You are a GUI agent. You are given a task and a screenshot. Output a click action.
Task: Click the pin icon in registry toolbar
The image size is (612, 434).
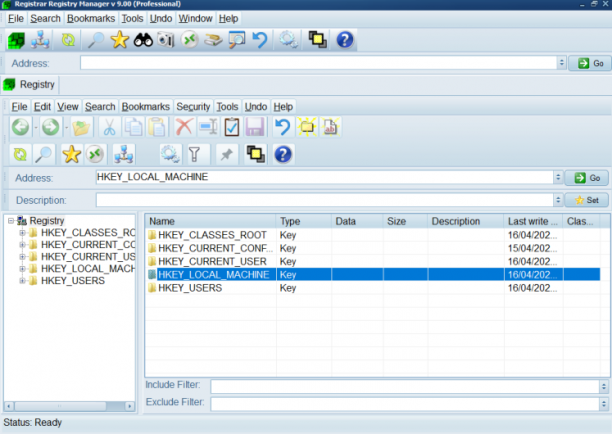[226, 155]
